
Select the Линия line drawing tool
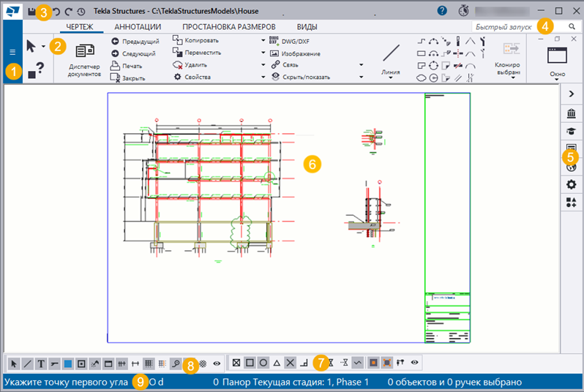tap(392, 57)
